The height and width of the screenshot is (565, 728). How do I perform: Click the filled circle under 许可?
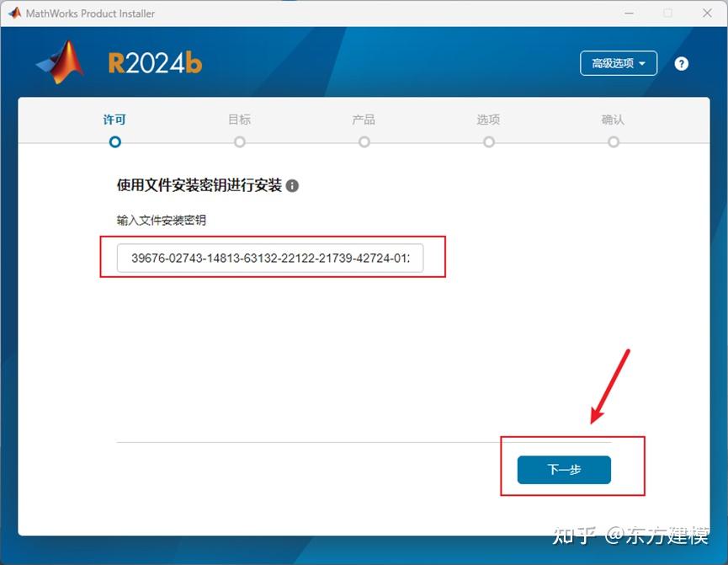pyautogui.click(x=114, y=142)
